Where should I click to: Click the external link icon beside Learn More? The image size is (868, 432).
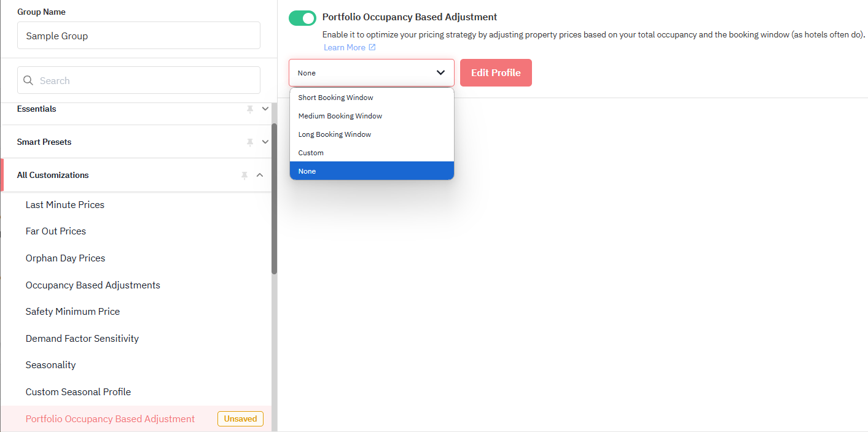372,47
